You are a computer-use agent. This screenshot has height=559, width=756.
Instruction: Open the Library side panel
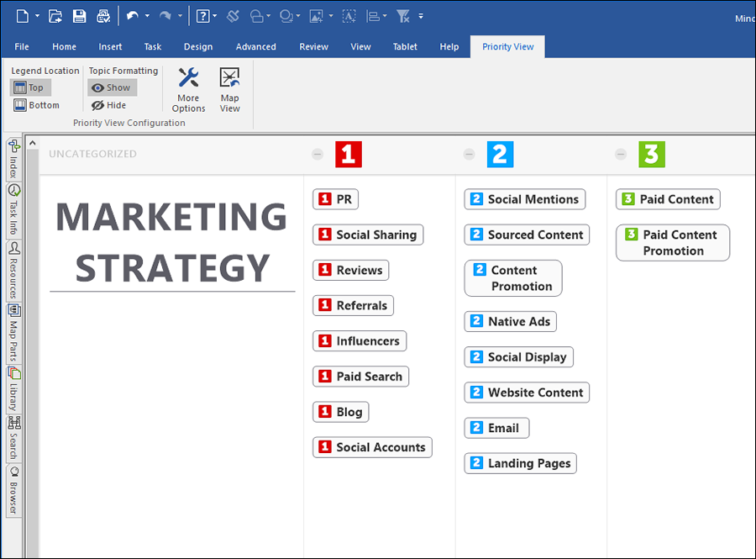coord(14,388)
